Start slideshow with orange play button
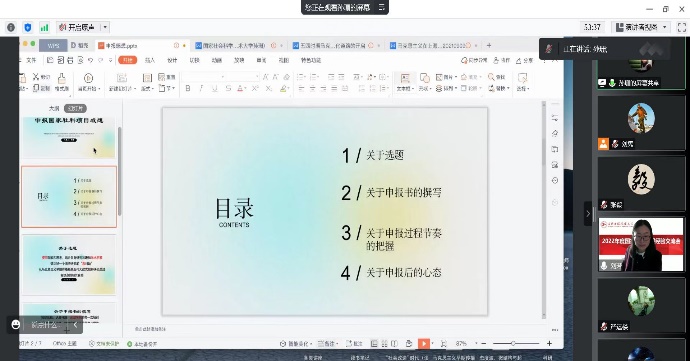690x361 pixels. [423, 343]
